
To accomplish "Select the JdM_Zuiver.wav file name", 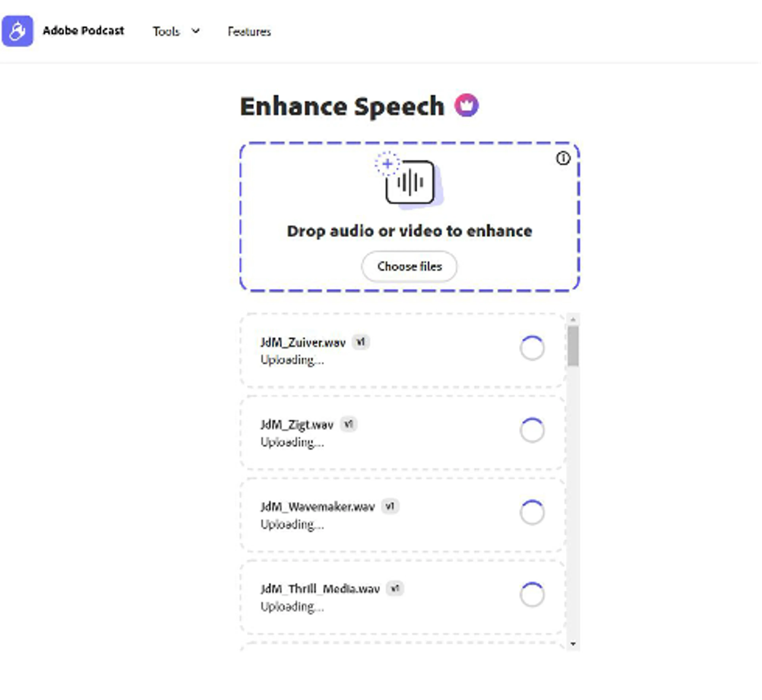I will point(303,342).
